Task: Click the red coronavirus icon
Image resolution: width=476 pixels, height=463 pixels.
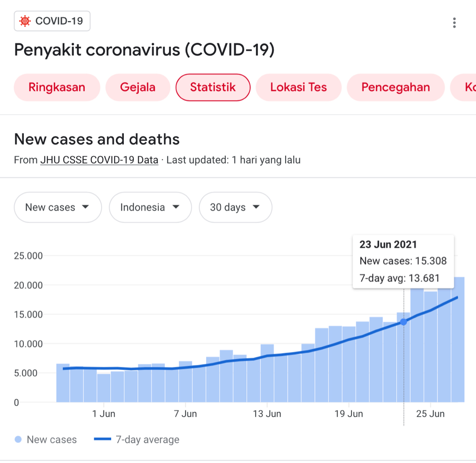Action: (25, 21)
